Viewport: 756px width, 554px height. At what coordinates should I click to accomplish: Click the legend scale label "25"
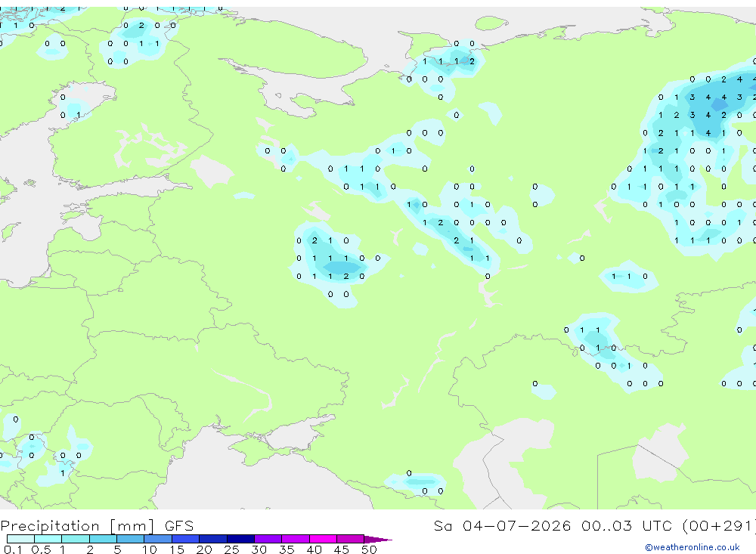click(x=231, y=549)
